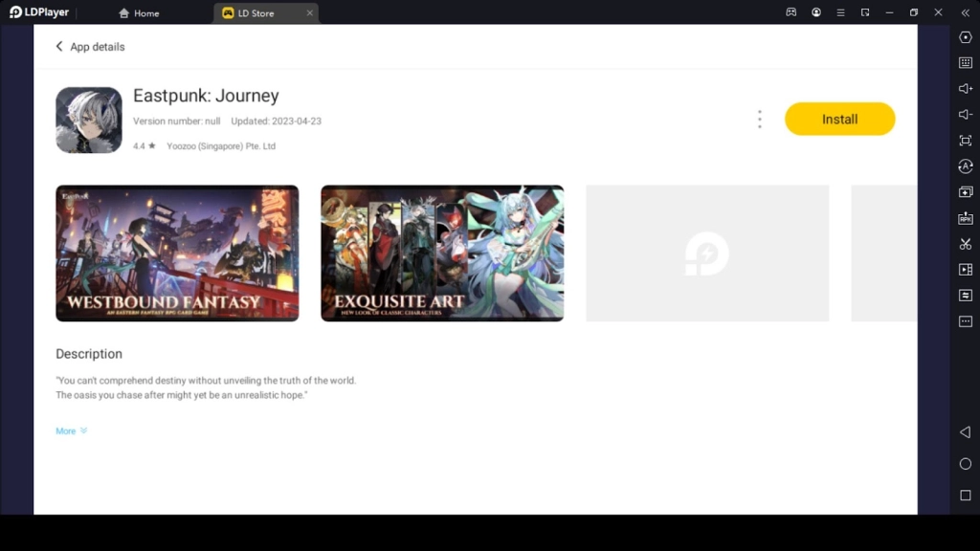Expand the full description with More
980x551 pixels.
tap(71, 430)
